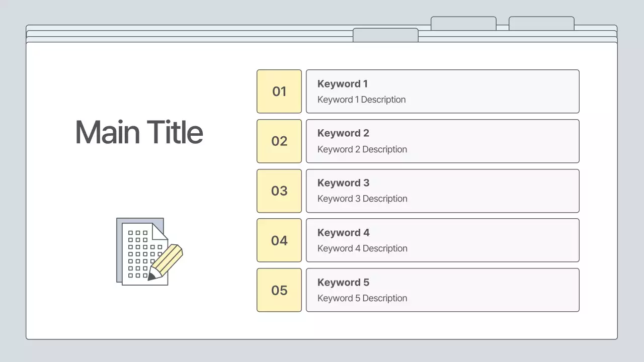Select the yellow 04 number box

pyautogui.click(x=279, y=240)
